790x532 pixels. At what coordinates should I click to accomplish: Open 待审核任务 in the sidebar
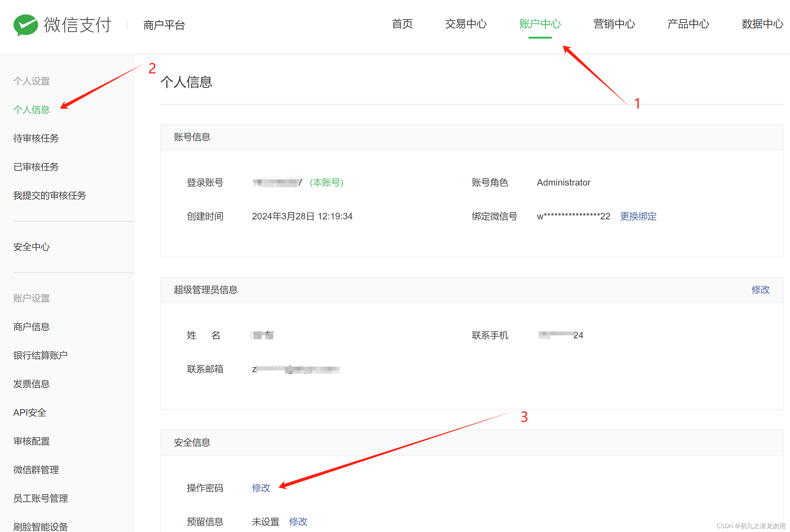(x=36, y=138)
